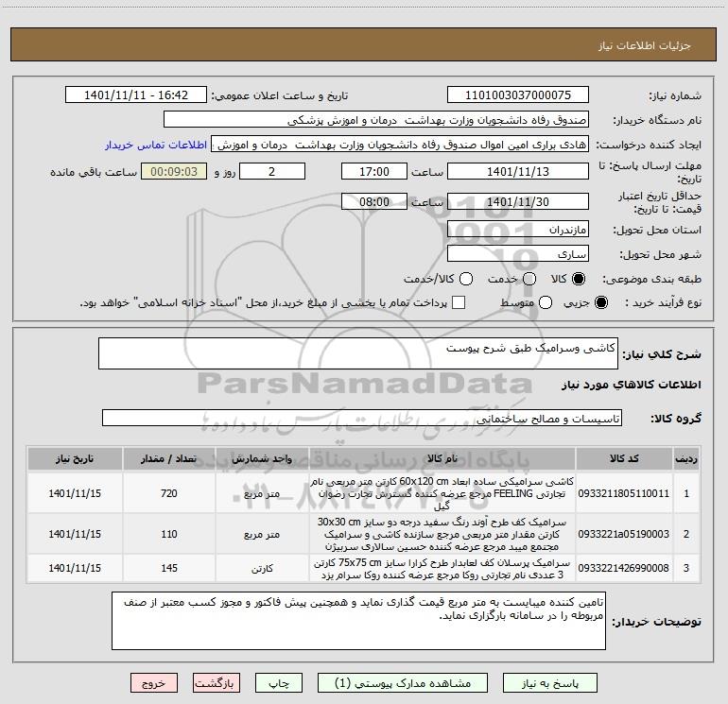
Task: Select the کالا radio button
Action: point(579,279)
